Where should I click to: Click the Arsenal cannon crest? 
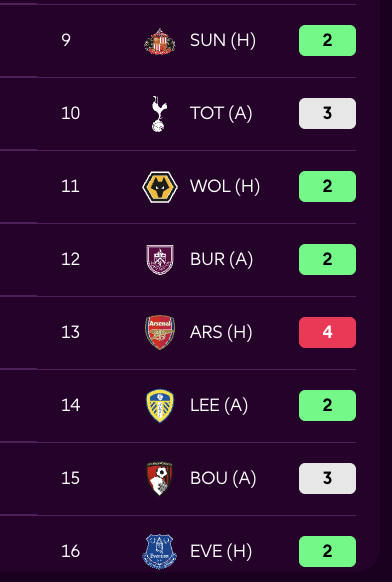(160, 332)
